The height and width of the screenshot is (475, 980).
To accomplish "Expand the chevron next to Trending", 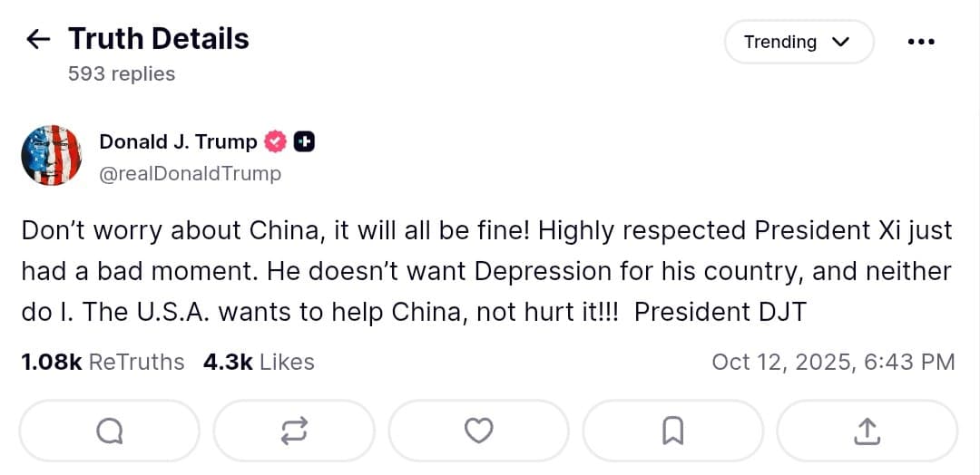I will pos(840,42).
